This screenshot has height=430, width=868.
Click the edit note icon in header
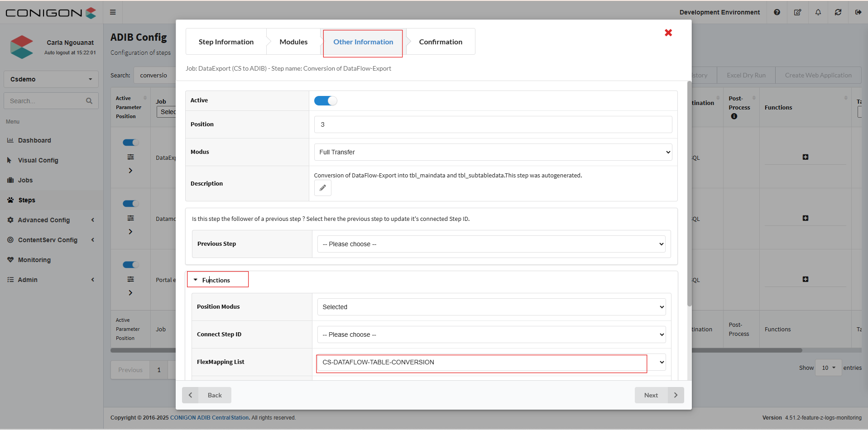pos(797,12)
